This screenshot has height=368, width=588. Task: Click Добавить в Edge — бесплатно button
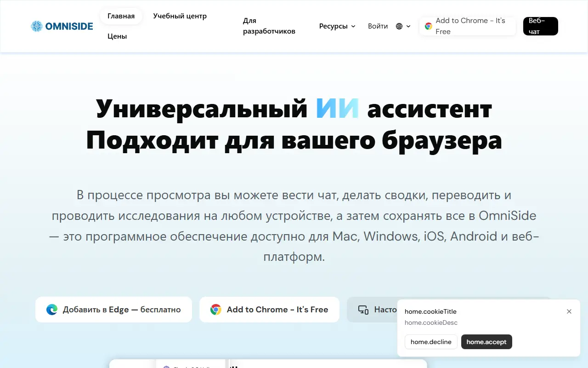[x=113, y=310]
